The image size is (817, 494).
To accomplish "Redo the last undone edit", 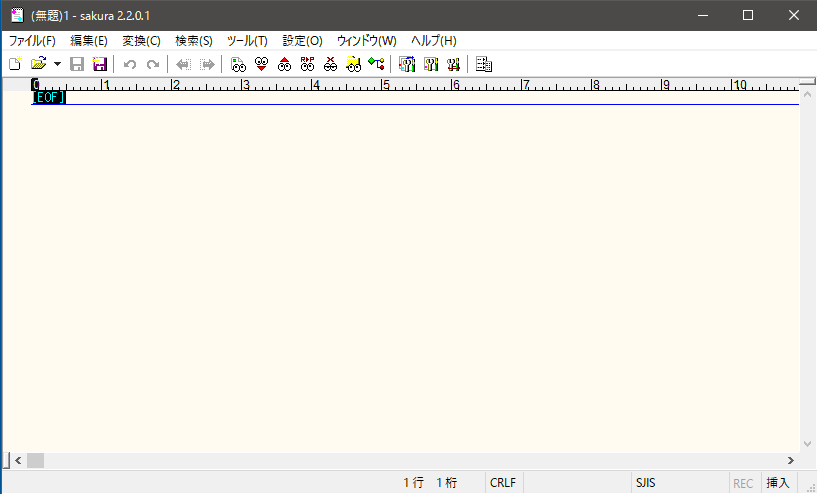I will coord(153,64).
